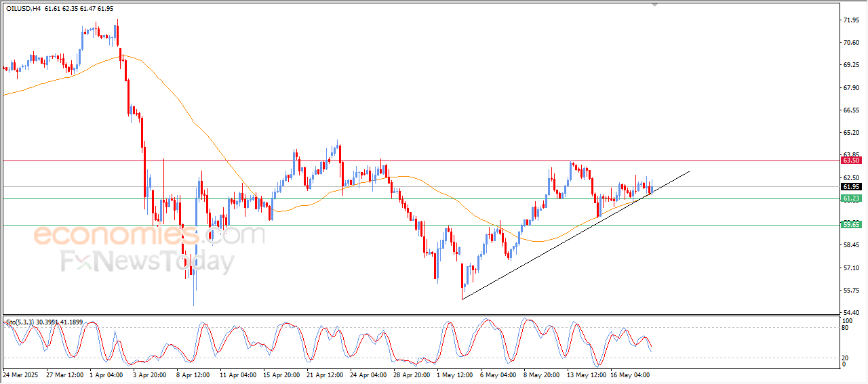The width and height of the screenshot is (868, 384).
Task: Click the OILUSD,H4 chart title text
Action: tap(22, 7)
